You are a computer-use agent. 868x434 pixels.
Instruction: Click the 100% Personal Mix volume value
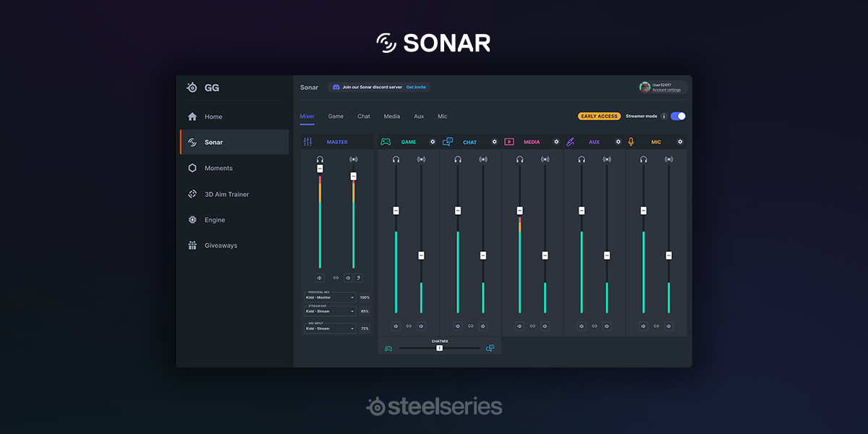365,297
